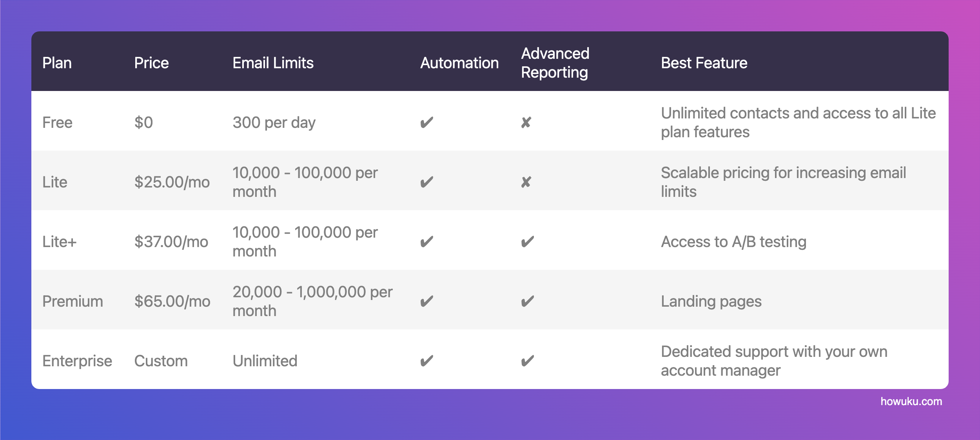
Task: Click the Lite+ row Automation checkmark
Action: [426, 242]
